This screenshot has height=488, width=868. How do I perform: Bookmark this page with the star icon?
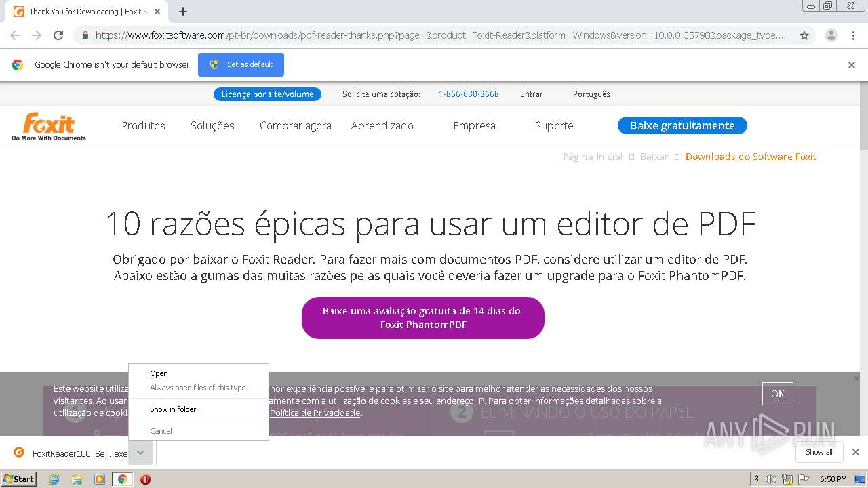coord(804,35)
